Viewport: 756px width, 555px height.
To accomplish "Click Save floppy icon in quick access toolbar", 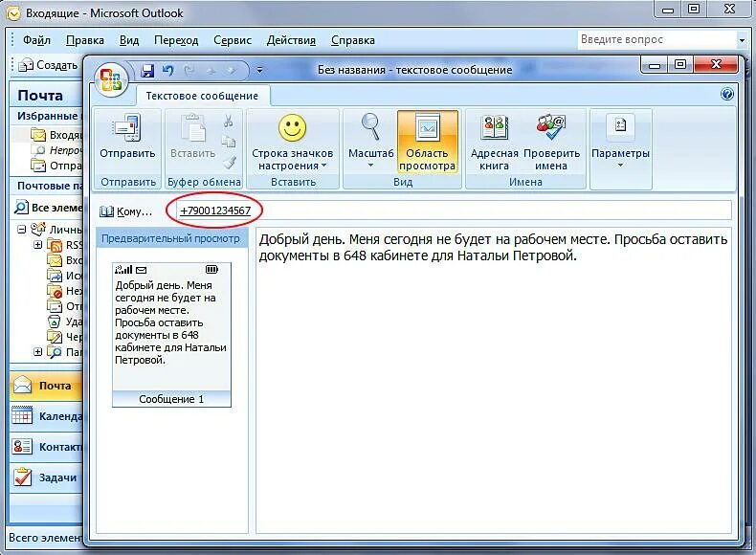I will pos(147,71).
